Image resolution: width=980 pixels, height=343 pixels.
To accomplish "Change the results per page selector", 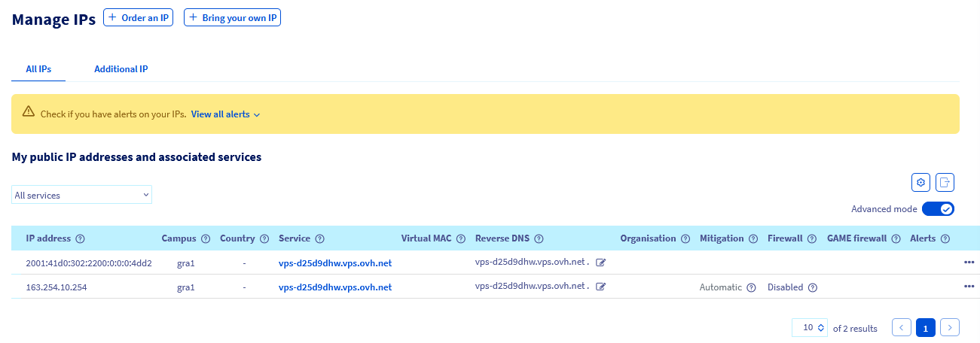I will click(x=810, y=327).
